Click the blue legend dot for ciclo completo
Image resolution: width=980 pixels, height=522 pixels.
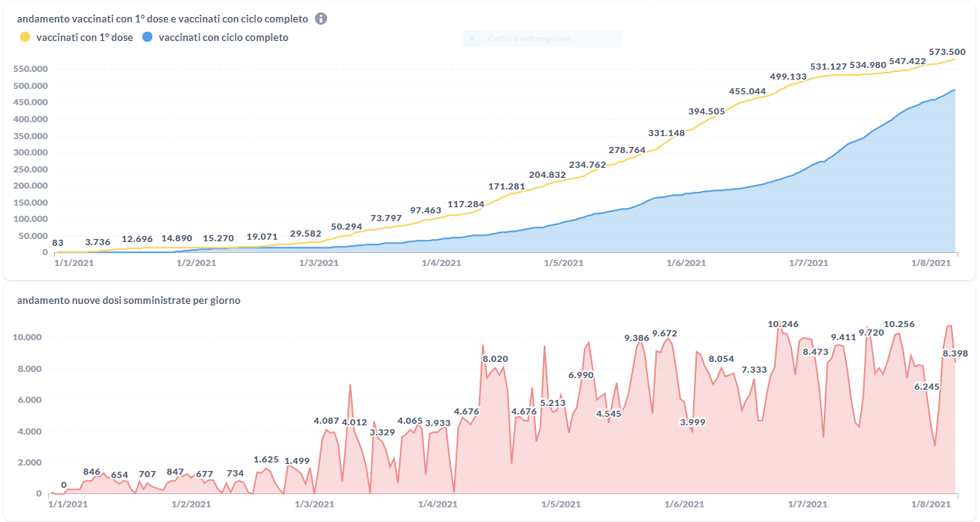(146, 37)
